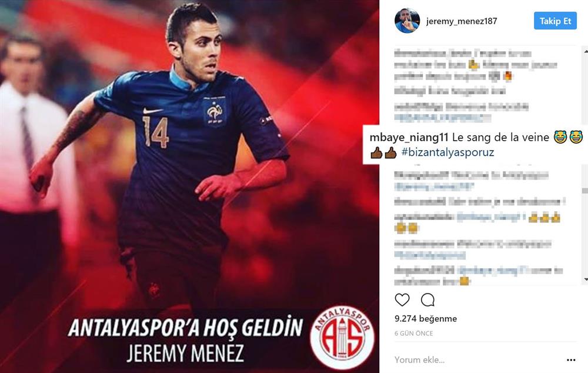Click the Antalyaspor club logo
The image size is (588, 373).
(x=342, y=337)
